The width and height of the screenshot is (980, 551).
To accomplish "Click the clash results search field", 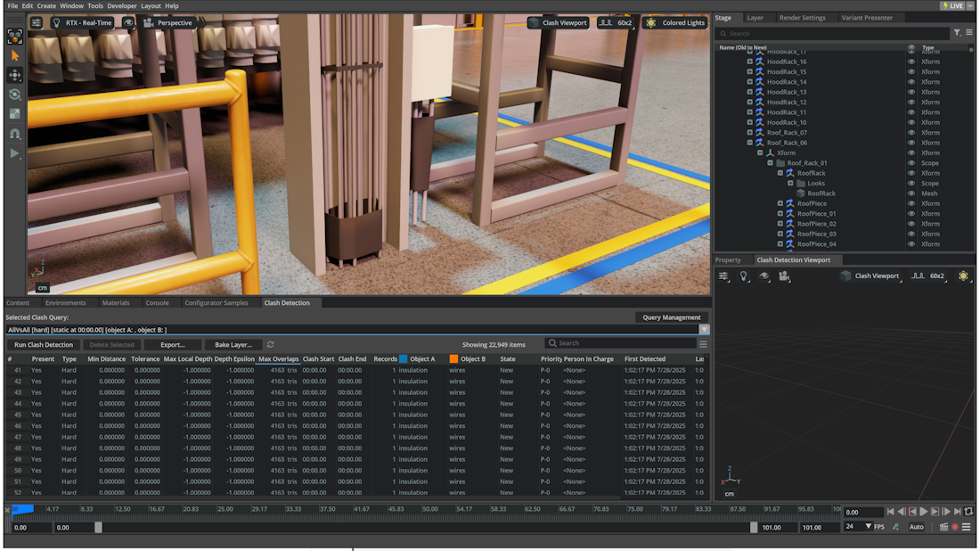I will click(621, 343).
